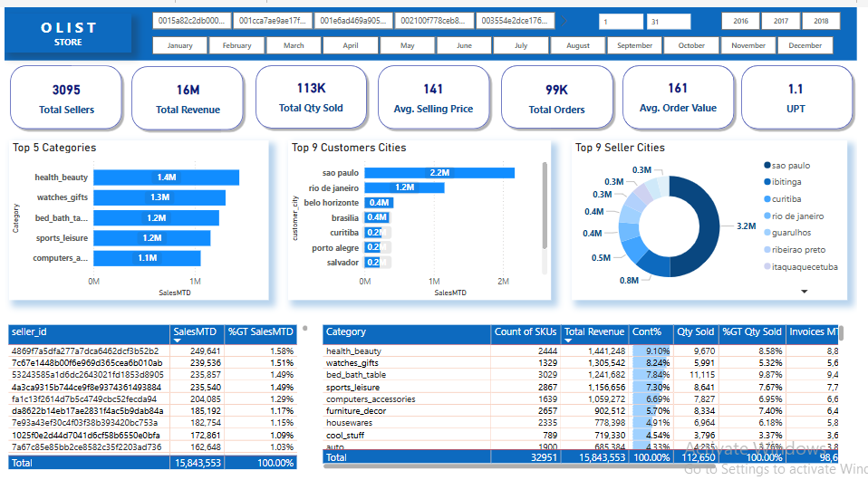Filter dashboard by year 2016
The height and width of the screenshot is (480, 868).
(740, 21)
